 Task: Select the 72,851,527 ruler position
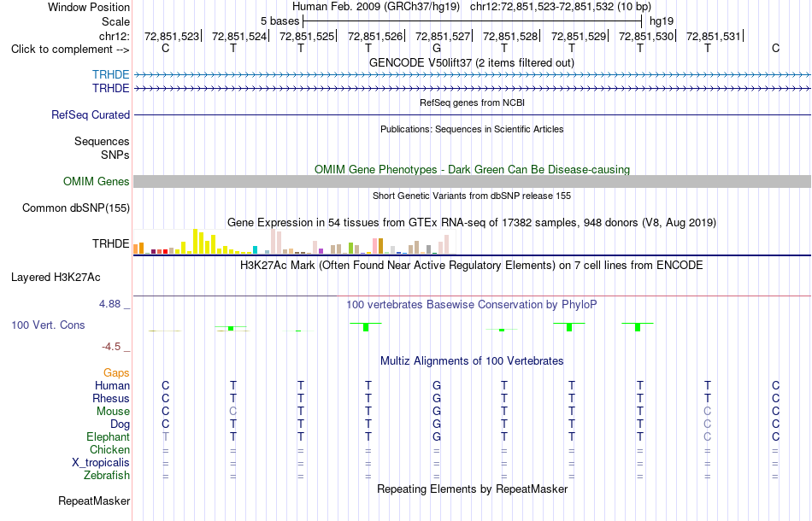tap(443, 36)
